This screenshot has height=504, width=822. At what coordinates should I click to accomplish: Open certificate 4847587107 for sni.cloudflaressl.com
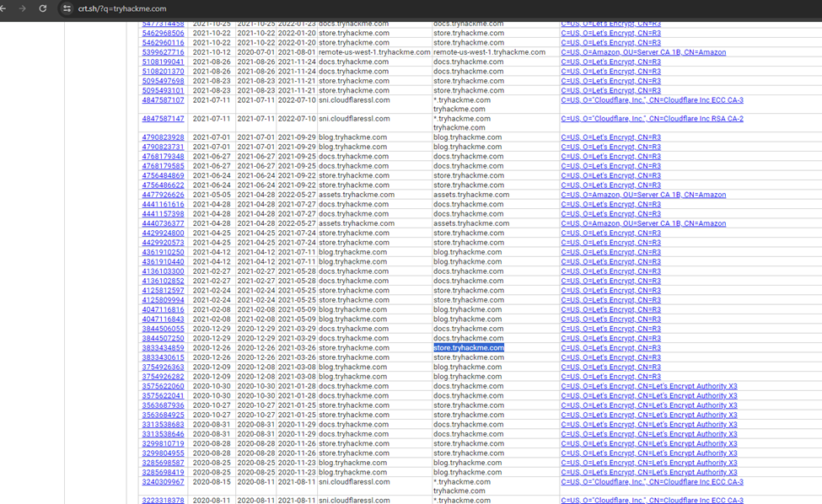point(163,99)
